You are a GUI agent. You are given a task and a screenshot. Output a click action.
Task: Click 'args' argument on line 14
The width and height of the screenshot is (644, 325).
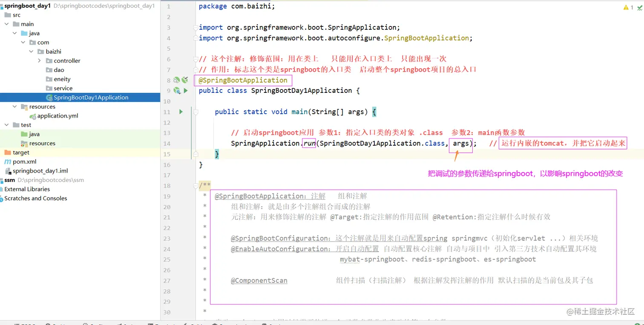click(x=461, y=144)
